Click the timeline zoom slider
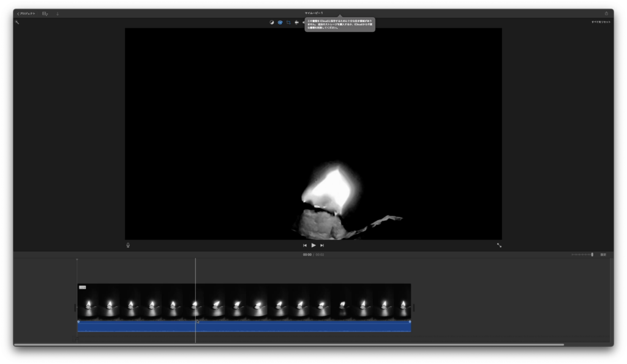627x364 pixels. coord(582,254)
